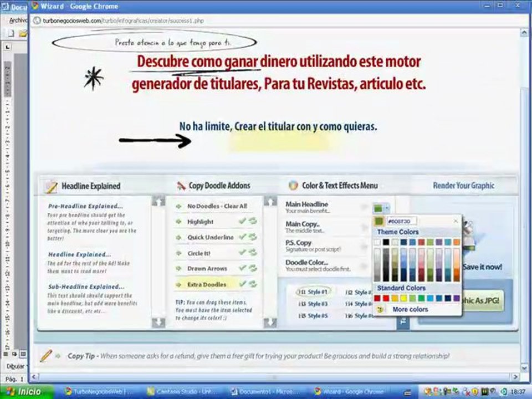
Task: Open the More colors option
Action: (x=410, y=309)
